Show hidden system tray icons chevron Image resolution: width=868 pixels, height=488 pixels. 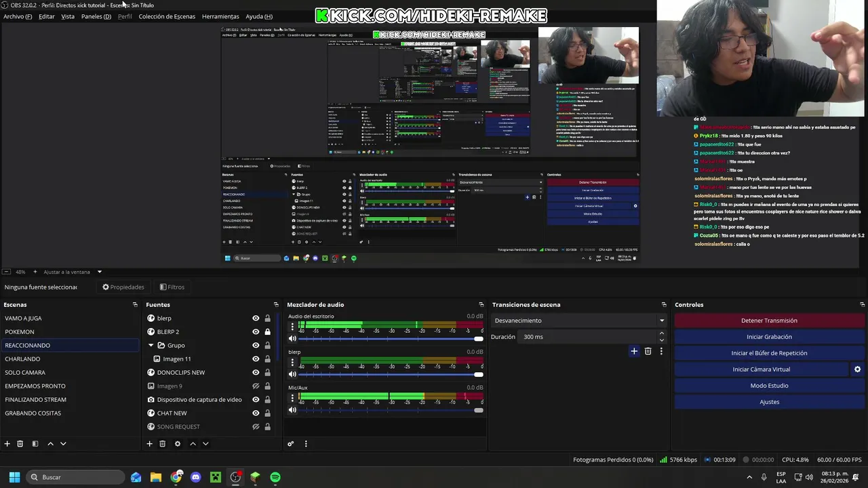749,477
